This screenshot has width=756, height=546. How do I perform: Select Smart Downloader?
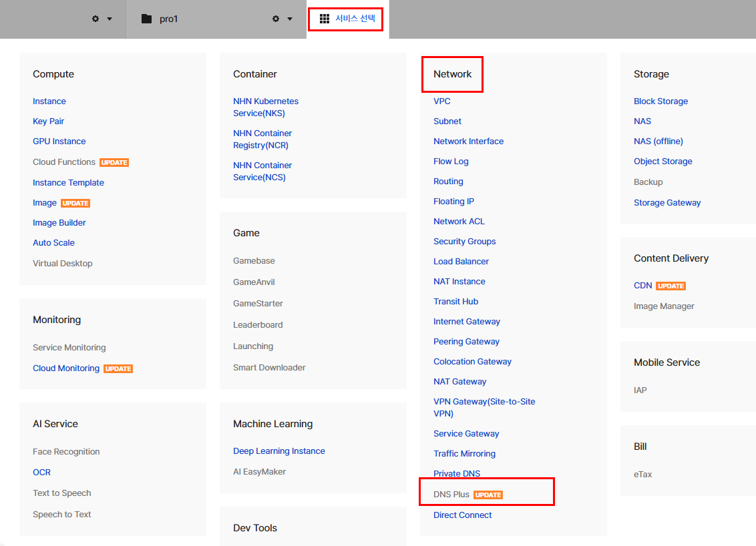click(270, 368)
